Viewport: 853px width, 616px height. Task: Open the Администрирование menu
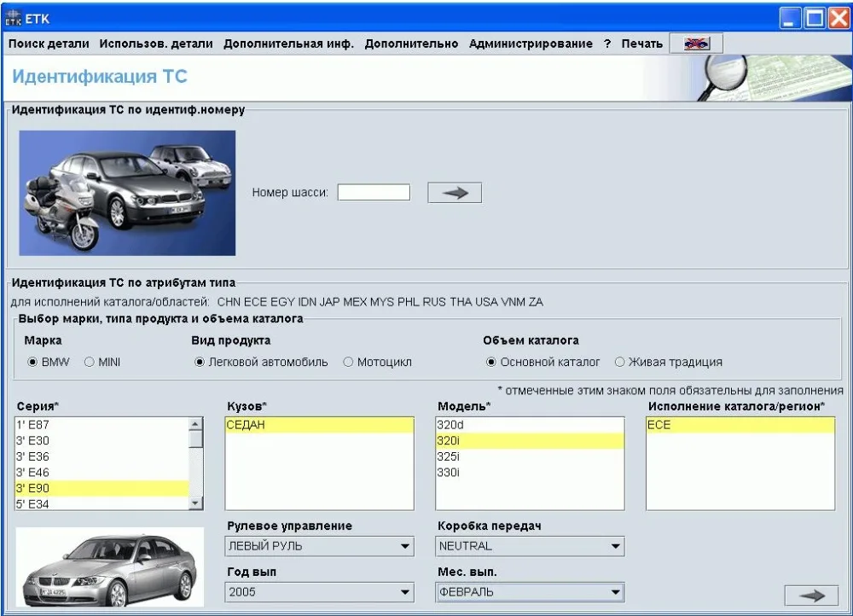[x=530, y=43]
